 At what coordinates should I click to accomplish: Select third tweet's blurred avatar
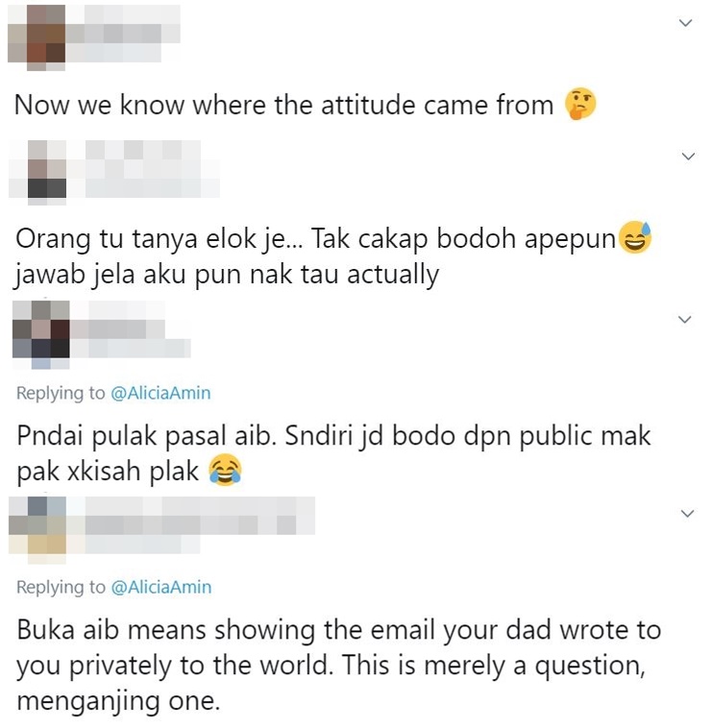point(41,334)
